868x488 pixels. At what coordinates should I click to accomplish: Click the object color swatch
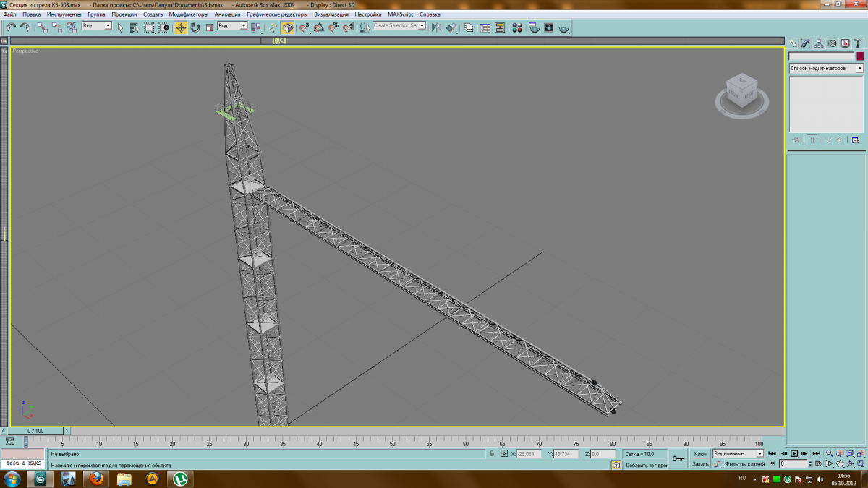click(860, 56)
